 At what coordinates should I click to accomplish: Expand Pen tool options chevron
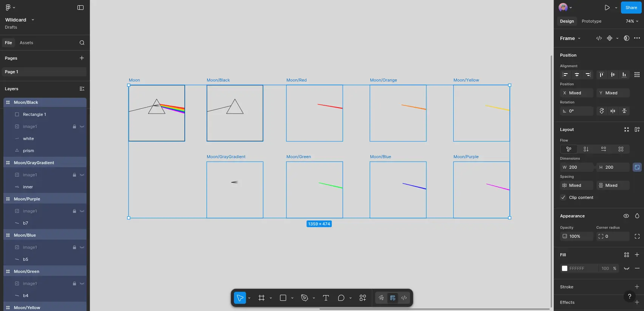pyautogui.click(x=314, y=298)
